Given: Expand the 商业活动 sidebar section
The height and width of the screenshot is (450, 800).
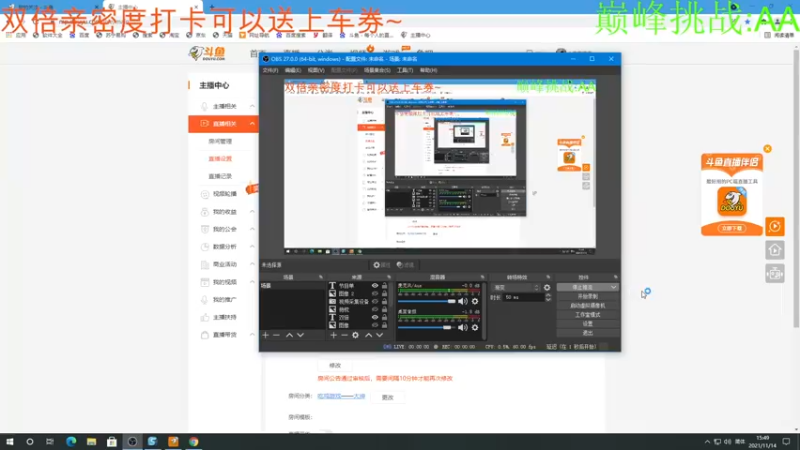Looking at the screenshot, I should 252,264.
